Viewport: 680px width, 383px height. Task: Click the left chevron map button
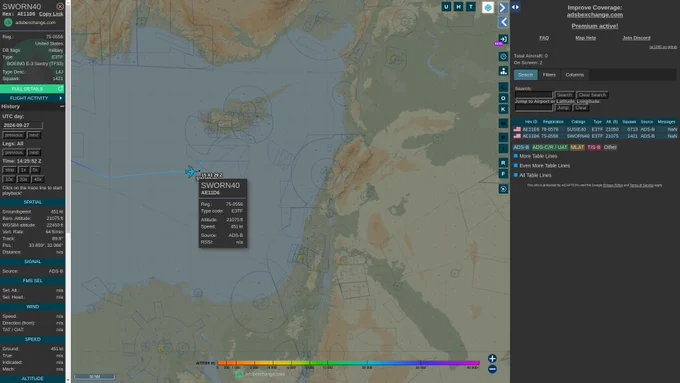(x=503, y=22)
